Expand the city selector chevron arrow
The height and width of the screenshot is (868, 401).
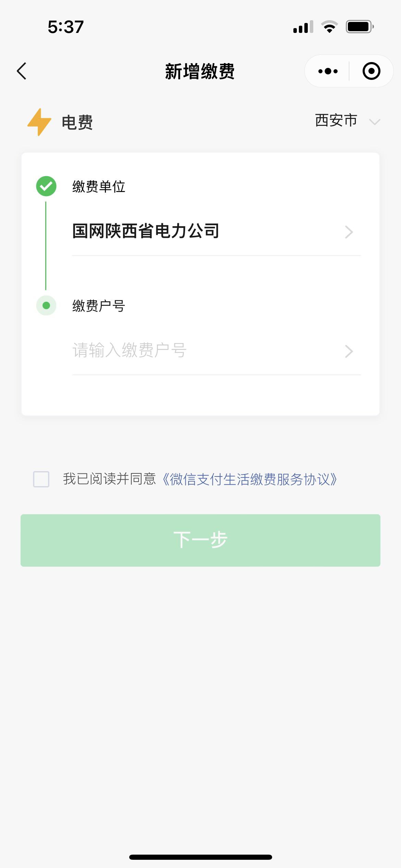[375, 122]
